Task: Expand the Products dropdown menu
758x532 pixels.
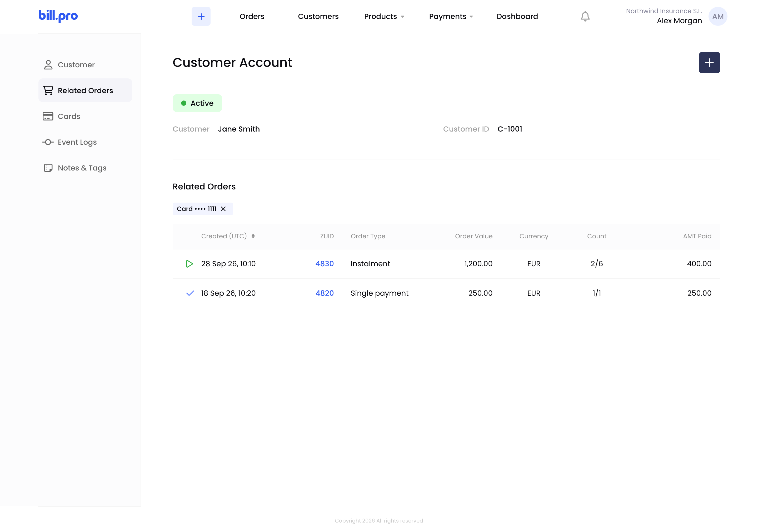Action: 384,17
